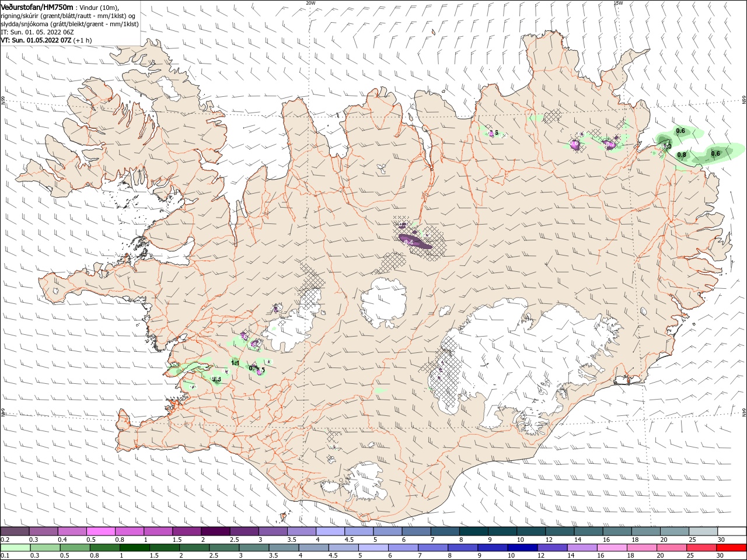Image resolution: width=747 pixels, height=560 pixels.
Task: Click the valid time line 'VT: Sun. 01.05.2022 07Z'
Action: tap(35, 40)
